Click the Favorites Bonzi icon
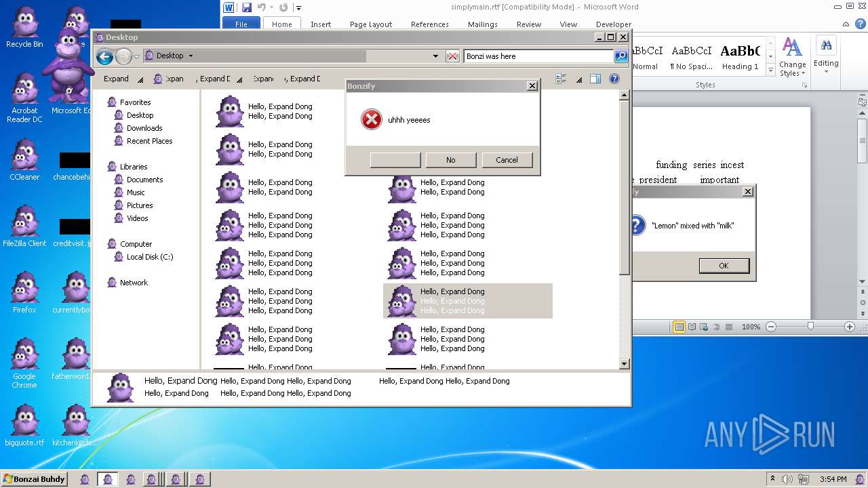The width and height of the screenshot is (868, 488). (112, 102)
